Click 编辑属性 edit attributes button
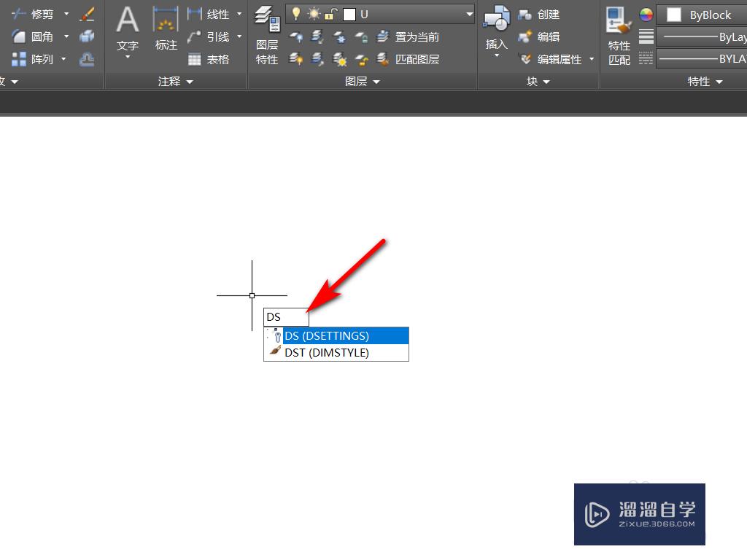The image size is (747, 560). point(550,59)
